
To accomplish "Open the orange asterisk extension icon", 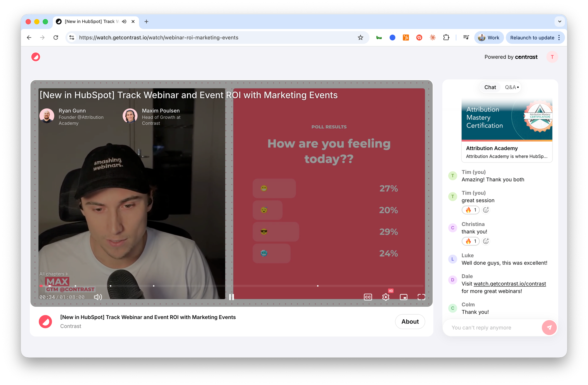I will coord(433,37).
